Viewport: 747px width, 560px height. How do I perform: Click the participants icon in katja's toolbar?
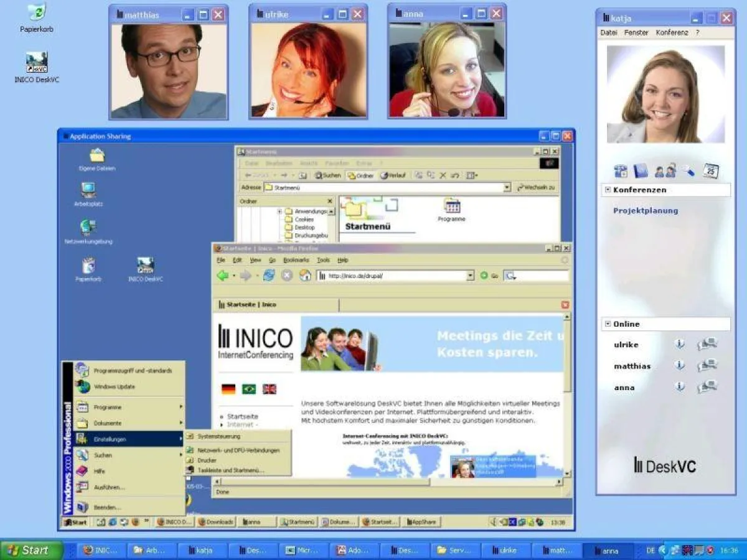(665, 170)
